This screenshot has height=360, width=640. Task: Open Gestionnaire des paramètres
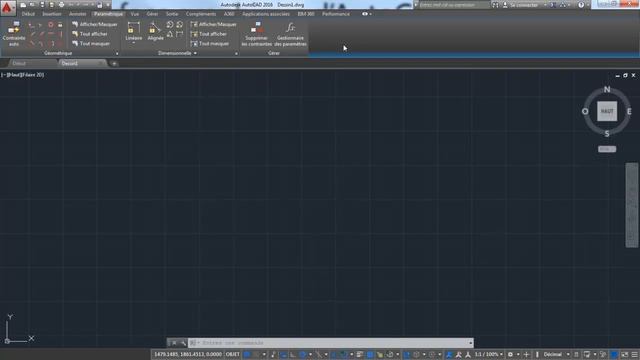point(290,34)
